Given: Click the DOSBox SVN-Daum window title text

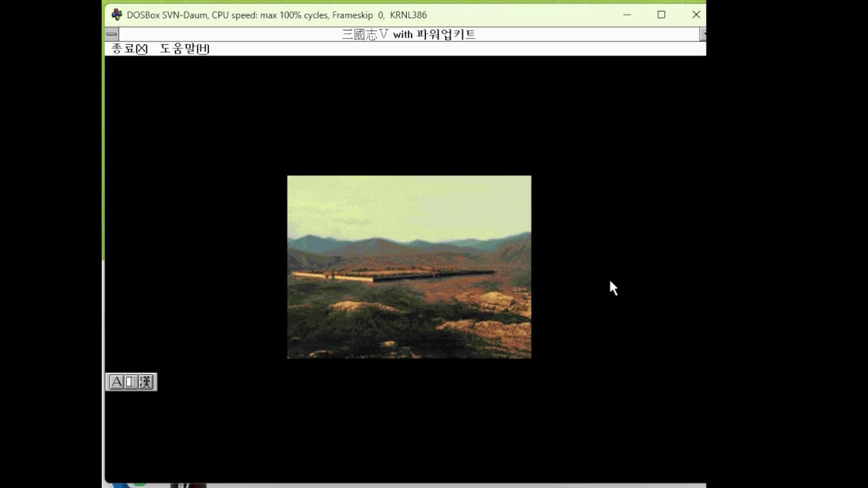Looking at the screenshot, I should (277, 15).
